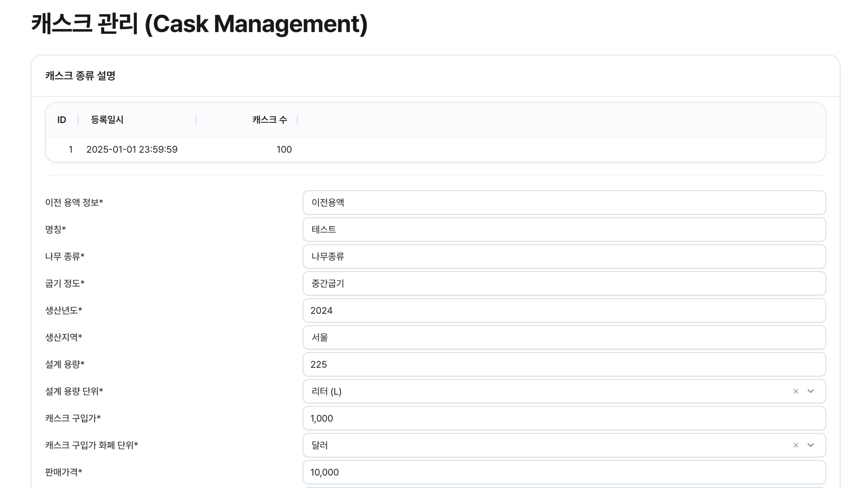Focus the 굽기 정도 field with 중간굽기

tap(564, 283)
